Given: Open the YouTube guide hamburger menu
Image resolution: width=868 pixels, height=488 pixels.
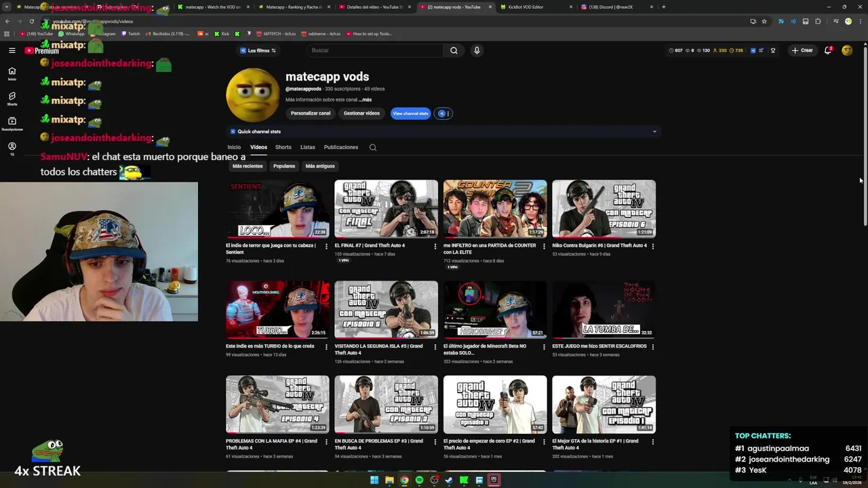Looking at the screenshot, I should click(12, 50).
